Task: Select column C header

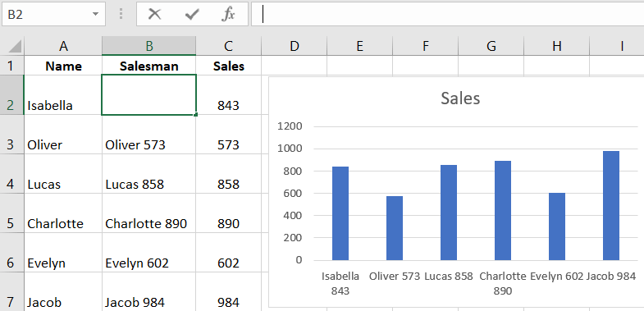Action: tap(228, 46)
